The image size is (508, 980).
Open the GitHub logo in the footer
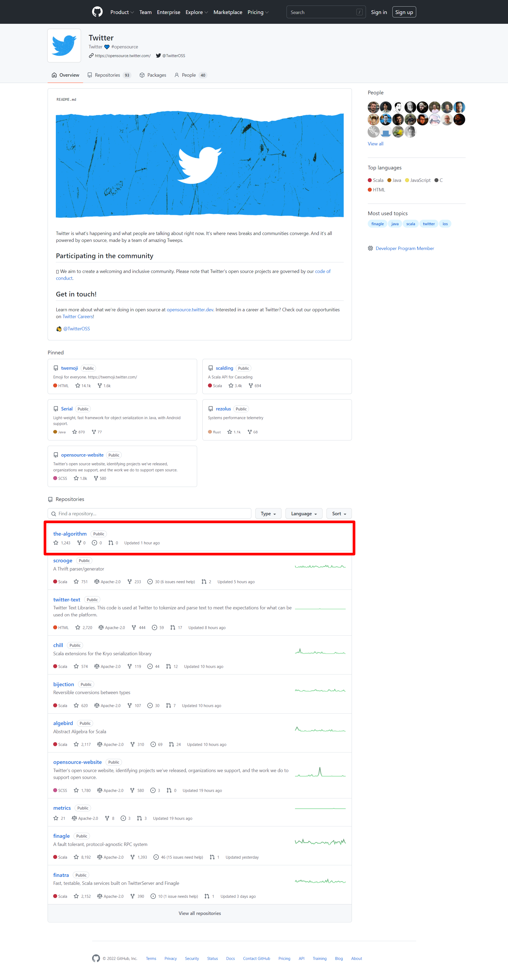96,958
